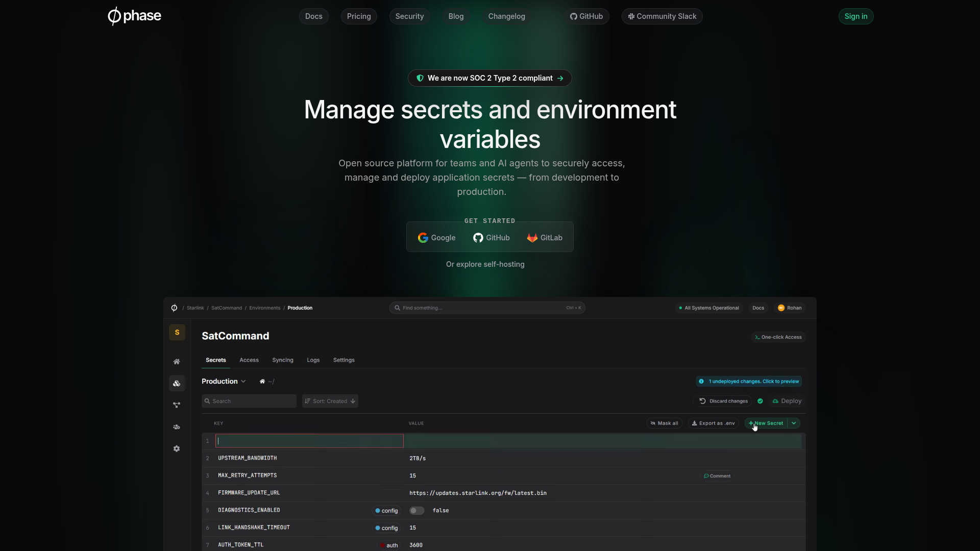Open the SOC 2 Type 2 compliant announcement
Viewport: 980px width, 551px height.
pyautogui.click(x=490, y=78)
